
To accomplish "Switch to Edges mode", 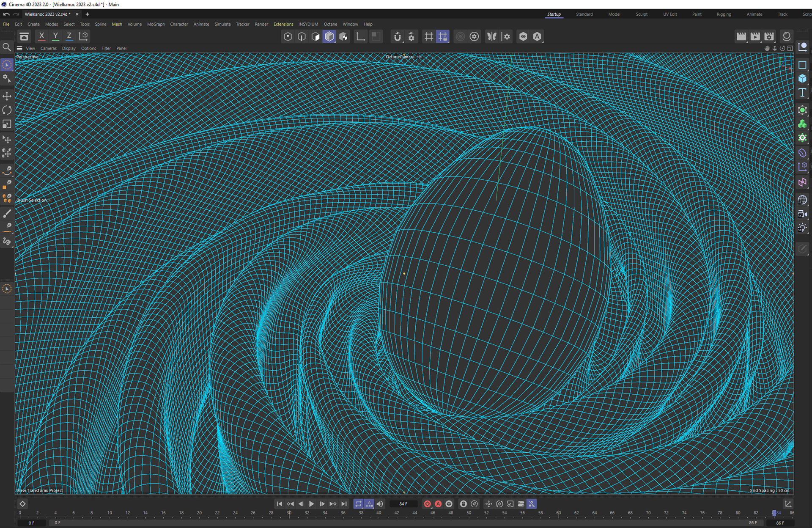I will [302, 36].
